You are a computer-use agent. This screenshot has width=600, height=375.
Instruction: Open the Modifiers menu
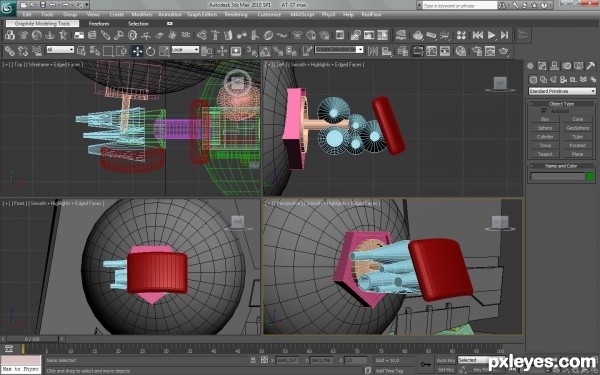(142, 15)
